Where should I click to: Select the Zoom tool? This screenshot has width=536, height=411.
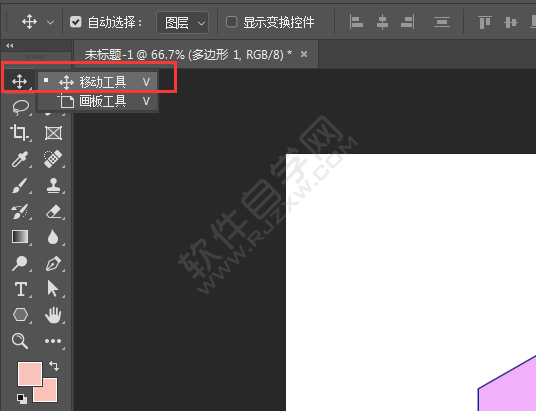[x=19, y=341]
